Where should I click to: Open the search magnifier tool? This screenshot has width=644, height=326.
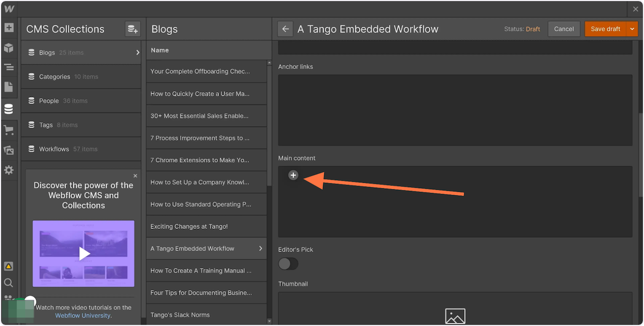click(x=9, y=283)
